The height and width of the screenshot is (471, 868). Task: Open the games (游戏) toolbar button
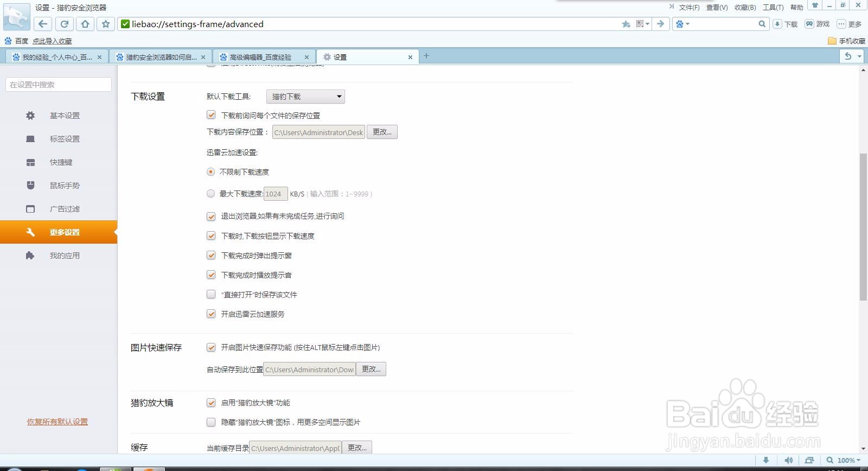(x=818, y=24)
